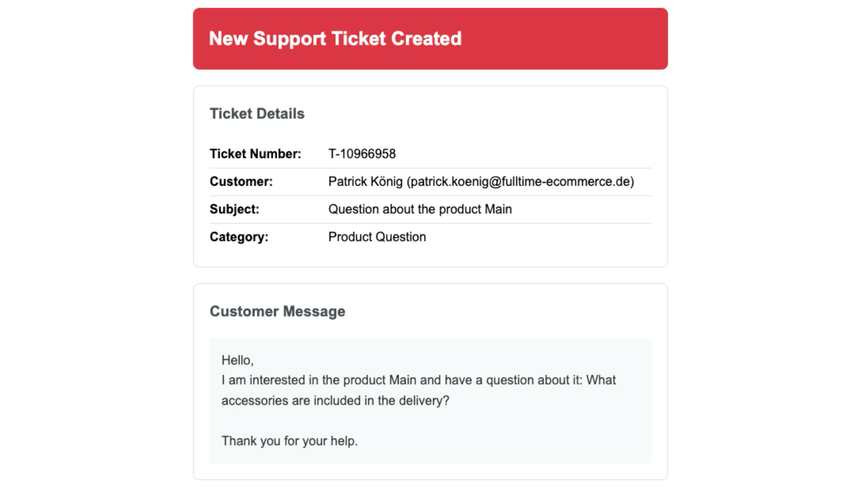Click the 'Ticket Details' heading

click(x=257, y=114)
